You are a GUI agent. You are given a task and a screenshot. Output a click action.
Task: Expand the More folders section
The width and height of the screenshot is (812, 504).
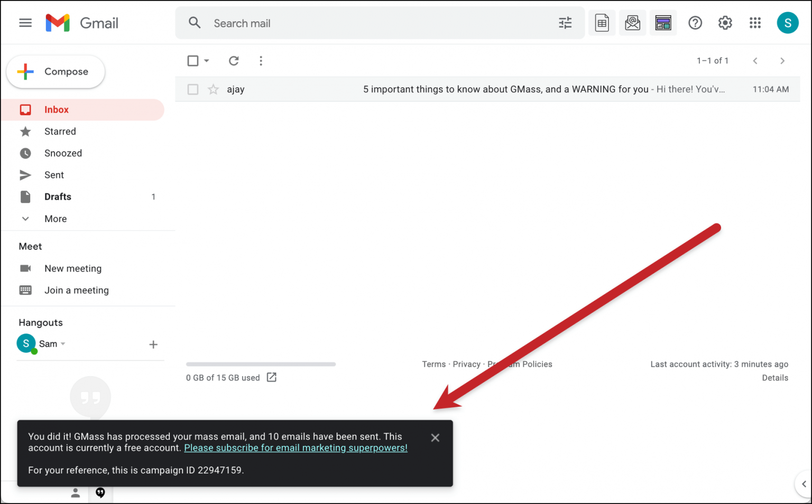coord(55,218)
